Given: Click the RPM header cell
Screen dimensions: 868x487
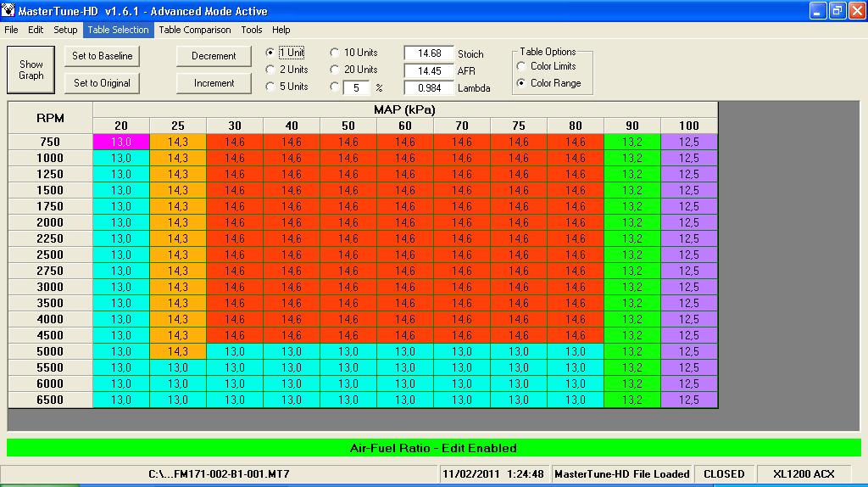Looking at the screenshot, I should click(x=50, y=118).
